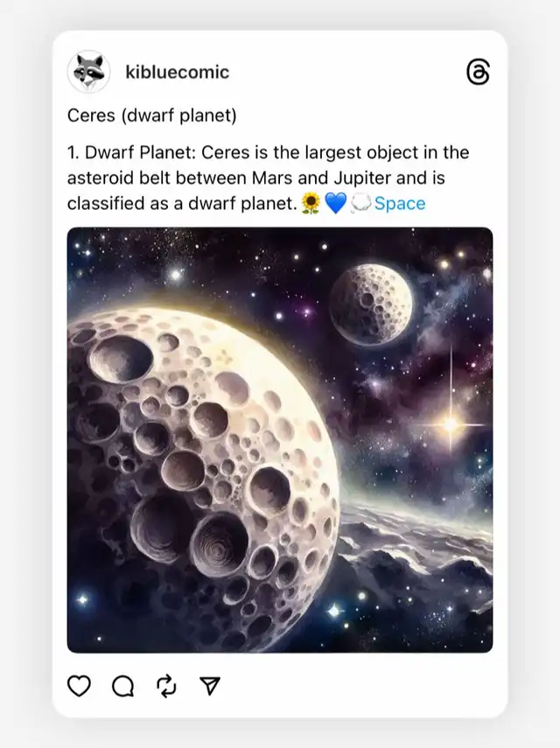The width and height of the screenshot is (560, 748).
Task: Click the sunflower emoji in the post
Action: 310,204
